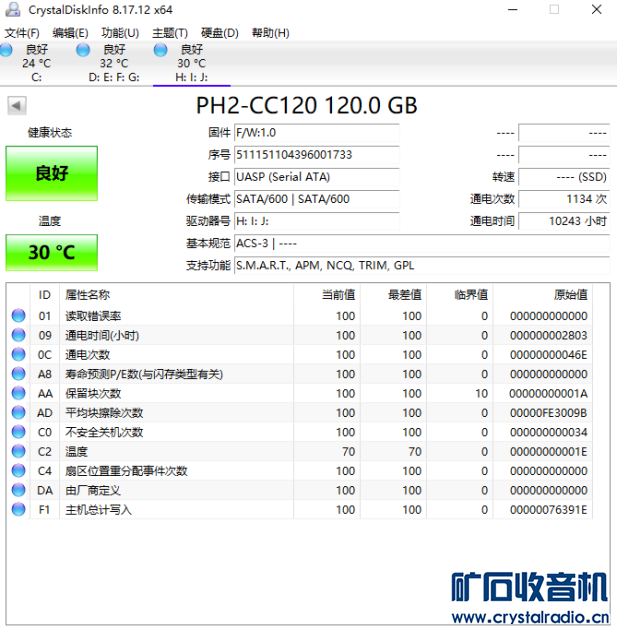Click raw value 00000000046E
Screen dimensions: 617x630
(549, 354)
